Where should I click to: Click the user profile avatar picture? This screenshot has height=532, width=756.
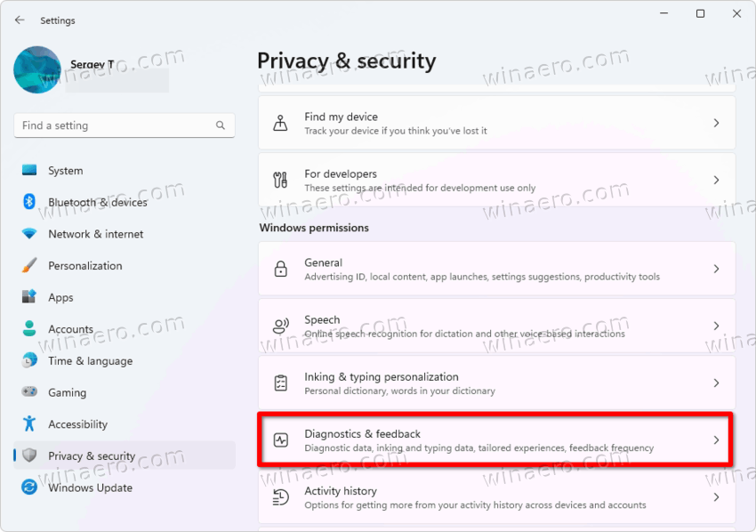pyautogui.click(x=37, y=69)
